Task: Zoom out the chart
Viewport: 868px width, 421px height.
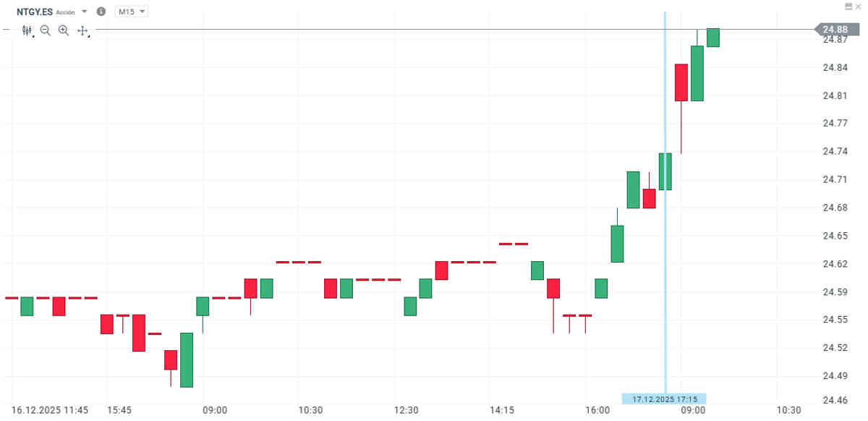Action: point(46,30)
